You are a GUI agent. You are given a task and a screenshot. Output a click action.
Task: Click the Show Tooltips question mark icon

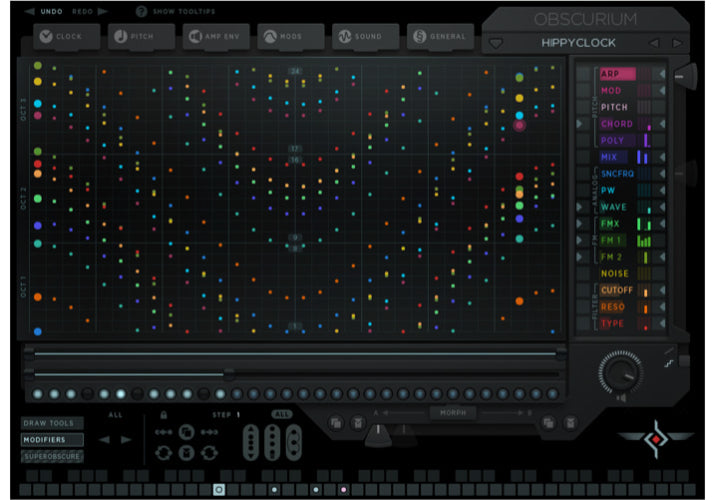tap(141, 11)
